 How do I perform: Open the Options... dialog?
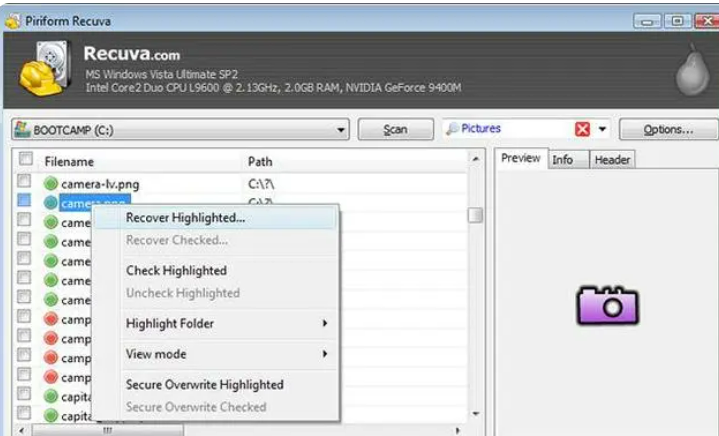pos(668,130)
